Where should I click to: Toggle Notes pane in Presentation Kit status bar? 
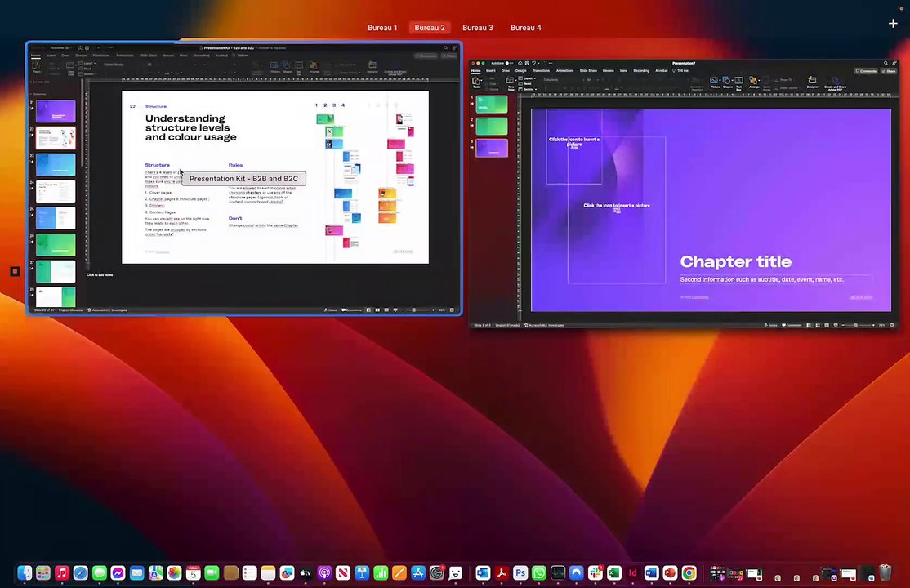[x=330, y=310]
